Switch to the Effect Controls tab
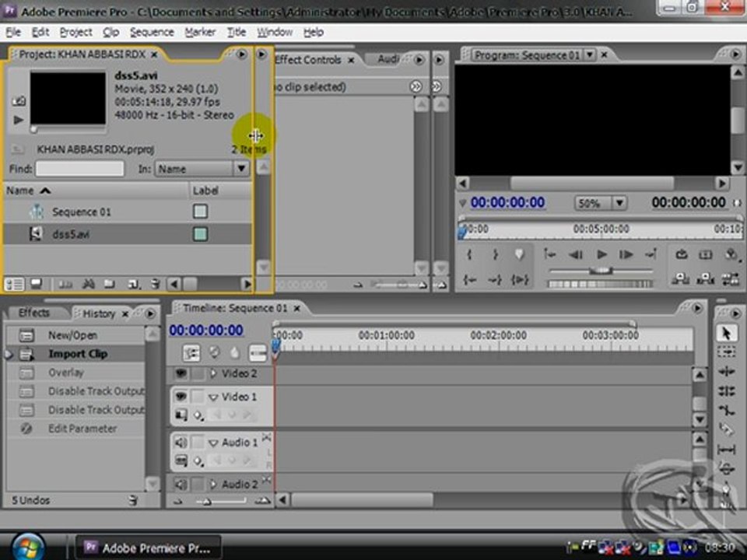Image resolution: width=747 pixels, height=560 pixels. (308, 60)
